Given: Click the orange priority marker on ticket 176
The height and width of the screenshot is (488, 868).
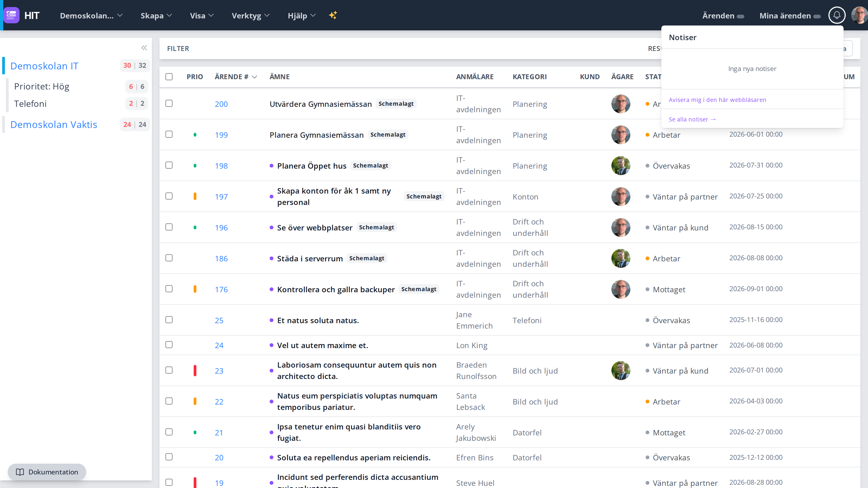Looking at the screenshot, I should (195, 289).
